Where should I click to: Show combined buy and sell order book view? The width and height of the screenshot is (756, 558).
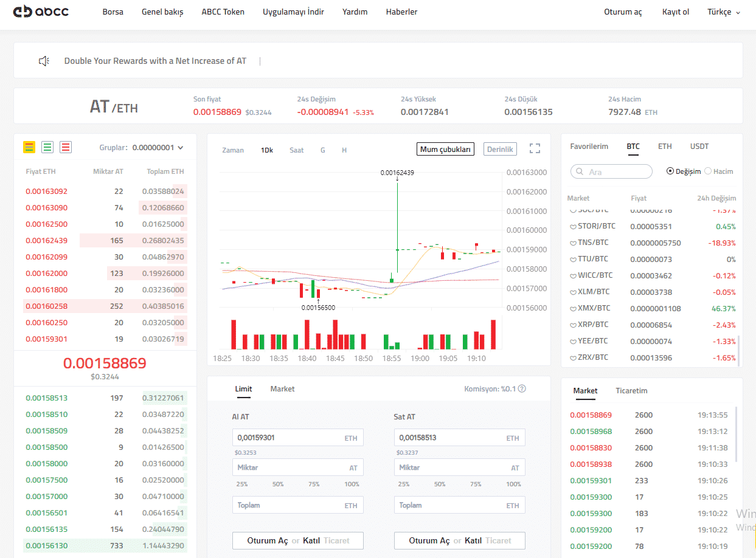pos(29,147)
